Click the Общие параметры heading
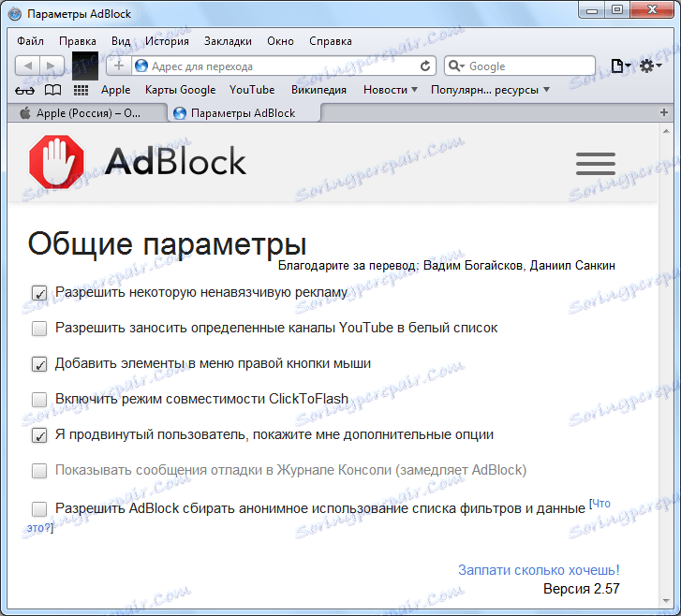 [168, 243]
